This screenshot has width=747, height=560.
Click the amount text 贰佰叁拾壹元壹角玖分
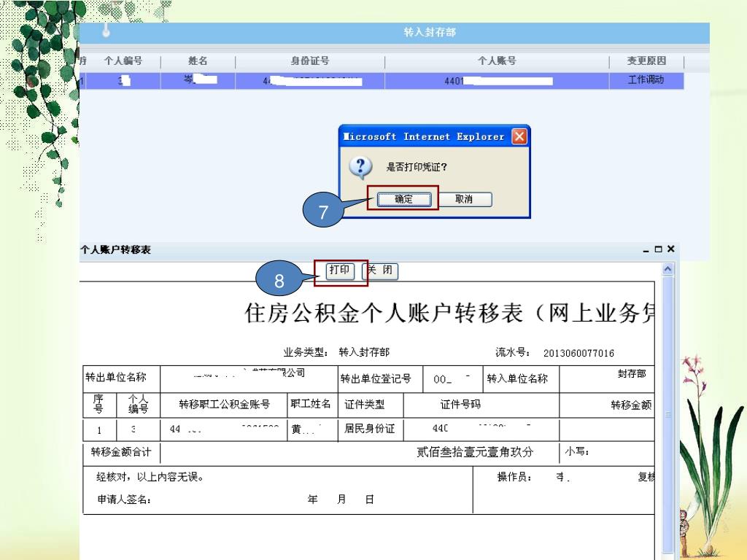tap(475, 452)
